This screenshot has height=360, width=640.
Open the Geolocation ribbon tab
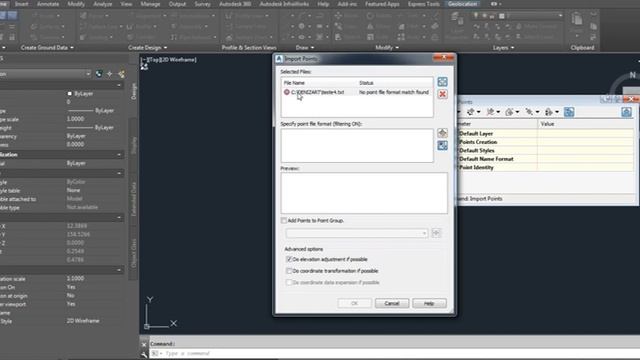click(462, 4)
